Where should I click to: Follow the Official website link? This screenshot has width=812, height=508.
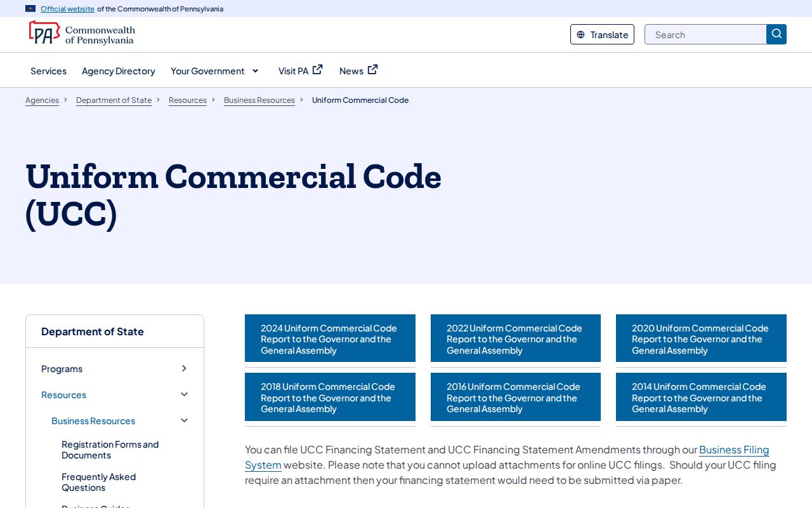pyautogui.click(x=67, y=9)
